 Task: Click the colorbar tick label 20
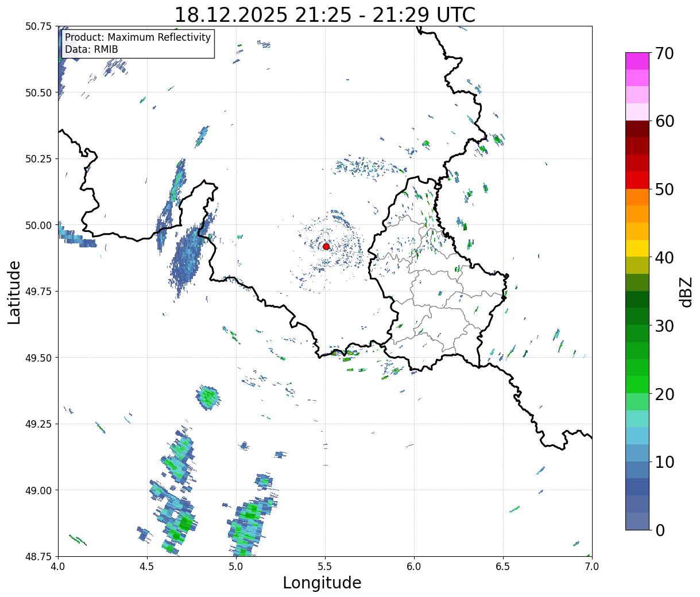point(664,394)
